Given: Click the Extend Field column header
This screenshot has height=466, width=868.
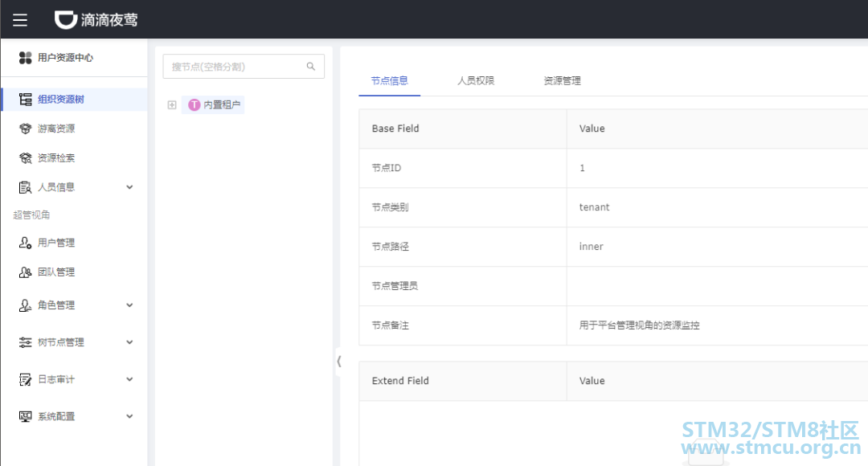Looking at the screenshot, I should click(463, 381).
